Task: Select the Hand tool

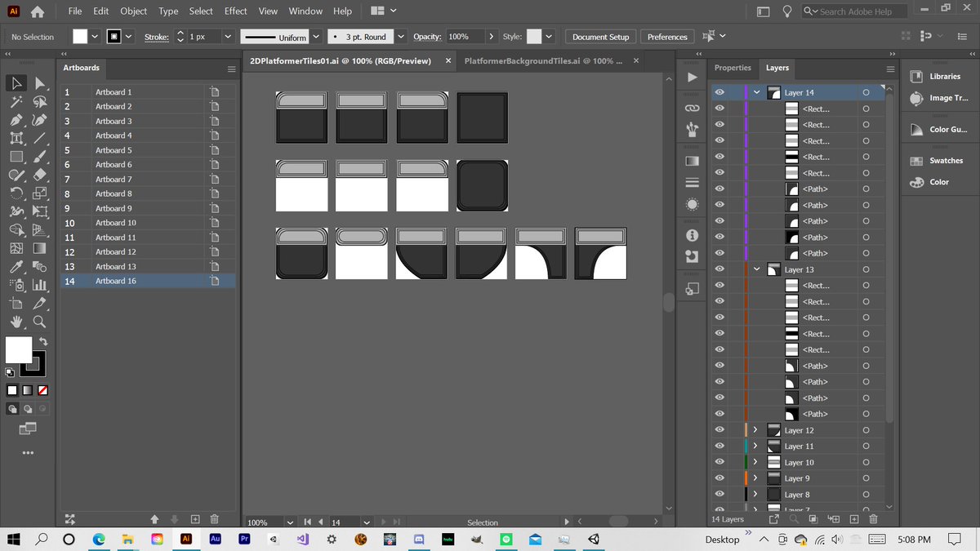Action: click(16, 322)
